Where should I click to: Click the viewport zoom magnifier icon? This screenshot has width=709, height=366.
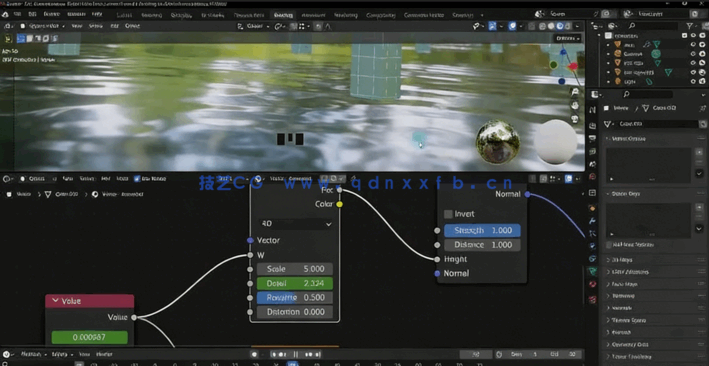coord(575,92)
